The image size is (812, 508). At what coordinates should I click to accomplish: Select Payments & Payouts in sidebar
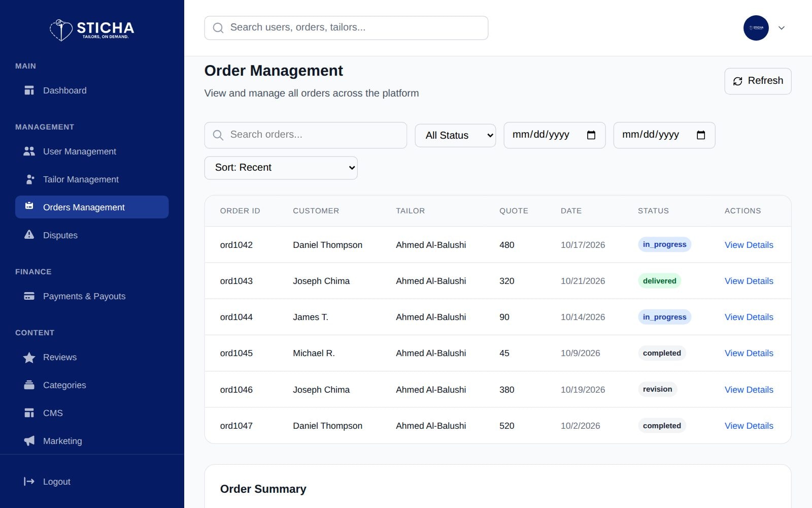pyautogui.click(x=92, y=296)
